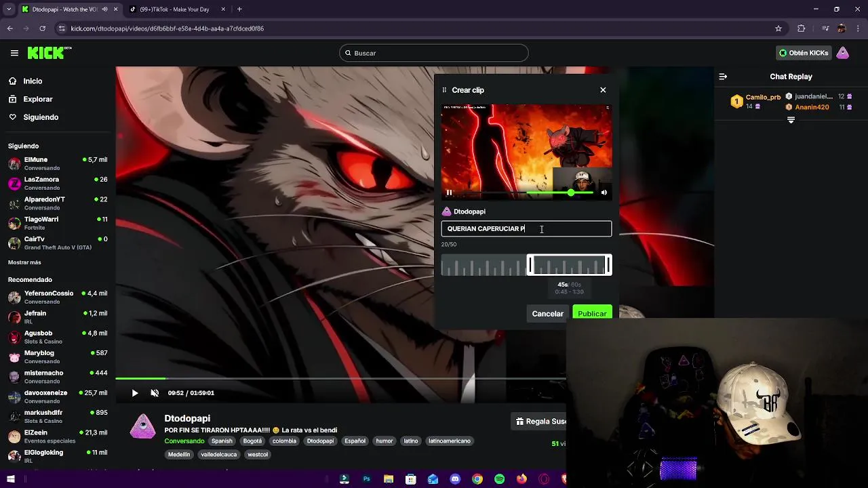Select the colombia tag

tap(284, 441)
